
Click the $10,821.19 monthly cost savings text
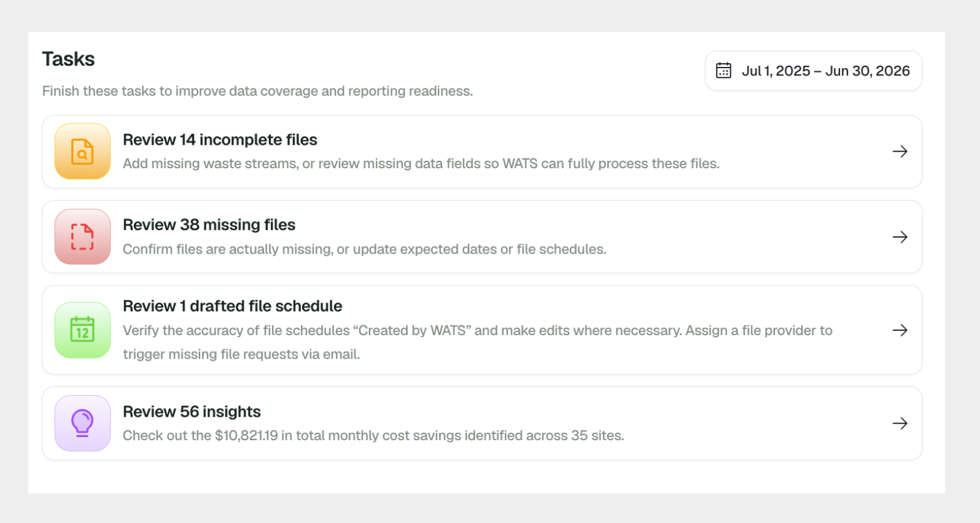point(373,436)
